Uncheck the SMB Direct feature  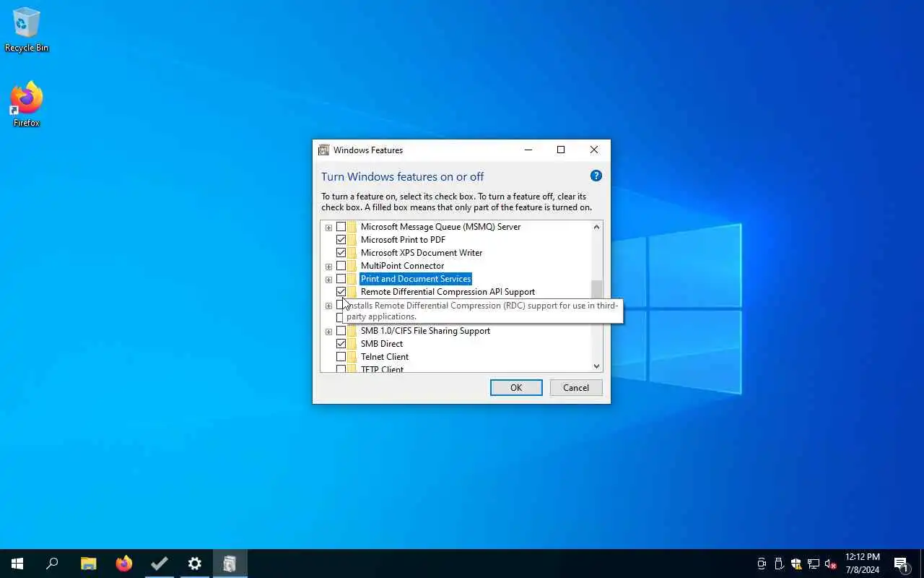341,344
